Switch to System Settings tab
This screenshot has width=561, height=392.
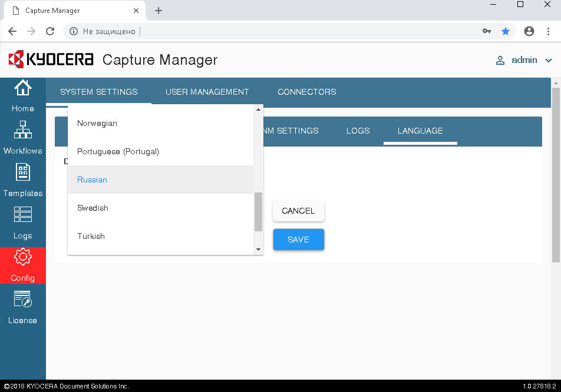pos(99,92)
